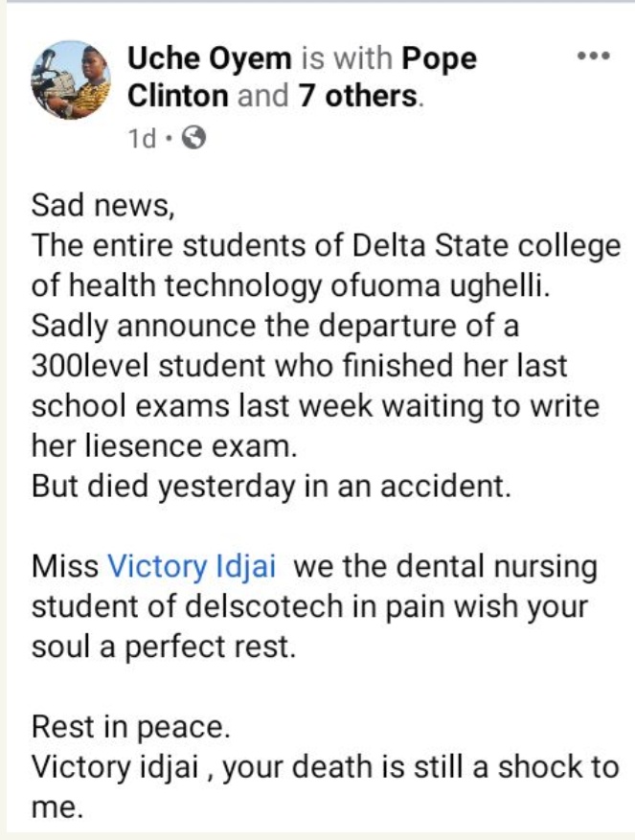
Task: Open the blue Victory Idjai link
Action: (193, 567)
